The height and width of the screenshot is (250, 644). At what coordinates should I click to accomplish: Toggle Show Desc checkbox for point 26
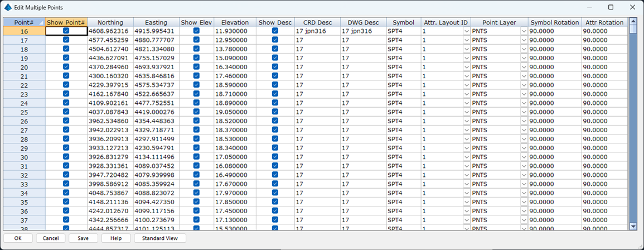point(275,121)
